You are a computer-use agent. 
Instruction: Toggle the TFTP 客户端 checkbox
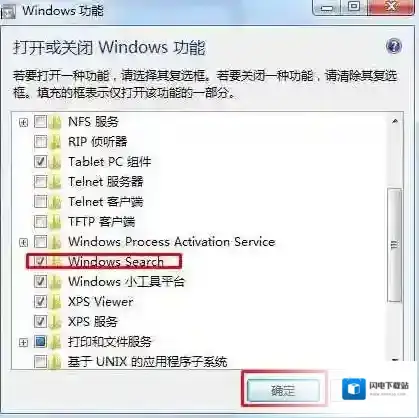[x=40, y=222]
